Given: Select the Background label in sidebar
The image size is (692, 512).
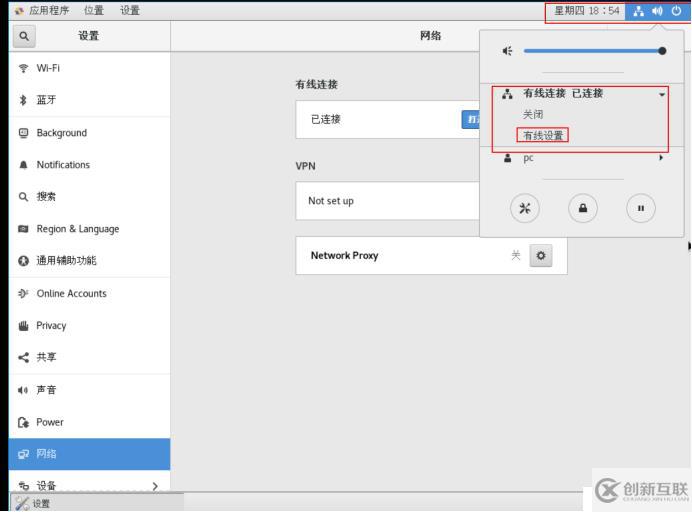Looking at the screenshot, I should click(62, 133).
